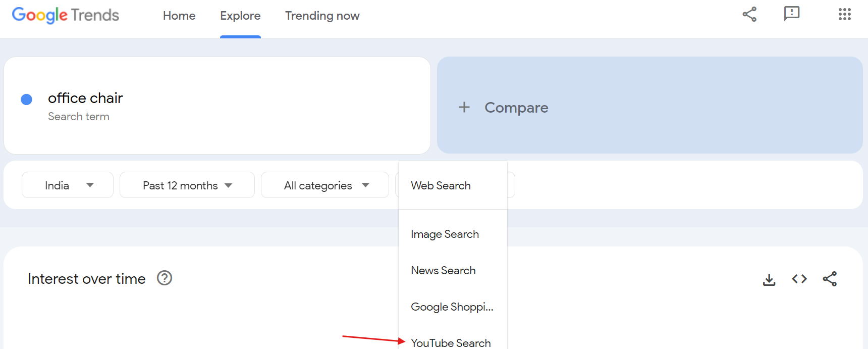Select Image Search from the dropdown menu
This screenshot has height=349, width=868.
pyautogui.click(x=445, y=234)
